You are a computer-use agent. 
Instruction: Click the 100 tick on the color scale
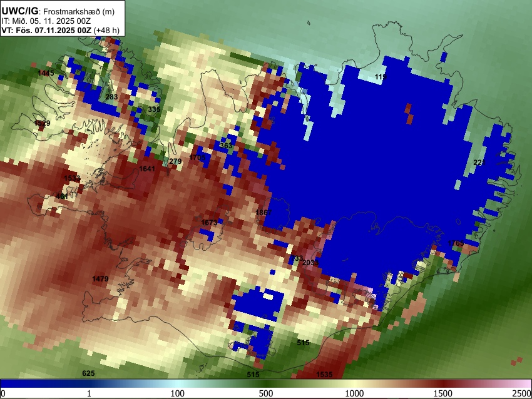click(178, 393)
